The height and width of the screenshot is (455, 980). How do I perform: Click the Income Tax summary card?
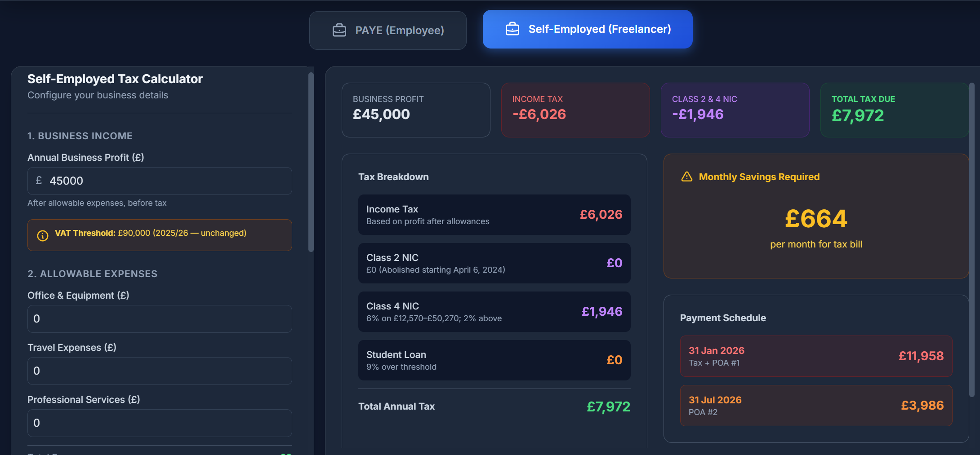click(x=575, y=110)
